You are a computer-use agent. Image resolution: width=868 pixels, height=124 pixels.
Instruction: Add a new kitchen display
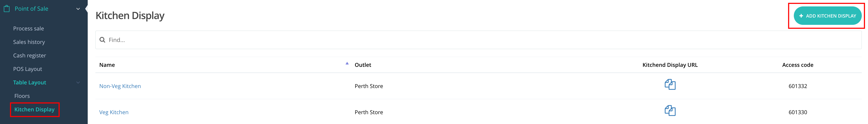[827, 16]
